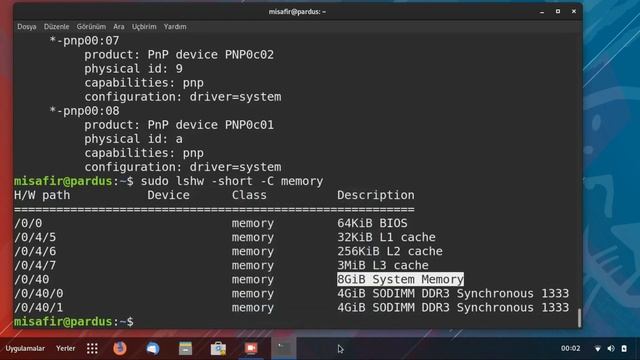Viewport: 640px width, 360px height.
Task: Click '3MiB L3 cache' entry
Action: [x=383, y=265]
